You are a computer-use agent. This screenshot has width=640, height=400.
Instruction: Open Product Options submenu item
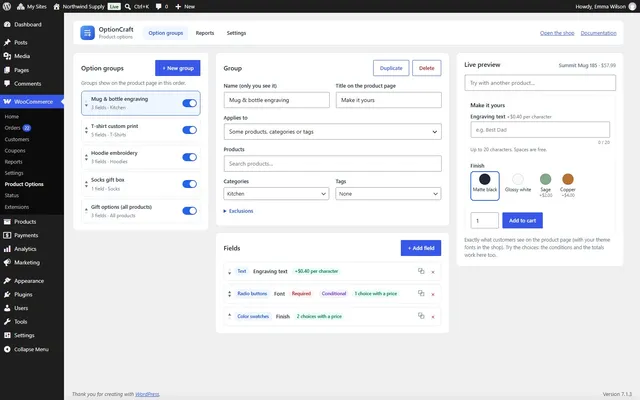click(x=24, y=184)
